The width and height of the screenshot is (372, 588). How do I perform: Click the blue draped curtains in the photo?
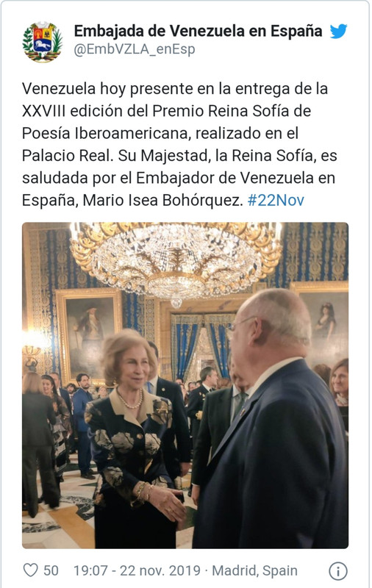tap(202, 344)
